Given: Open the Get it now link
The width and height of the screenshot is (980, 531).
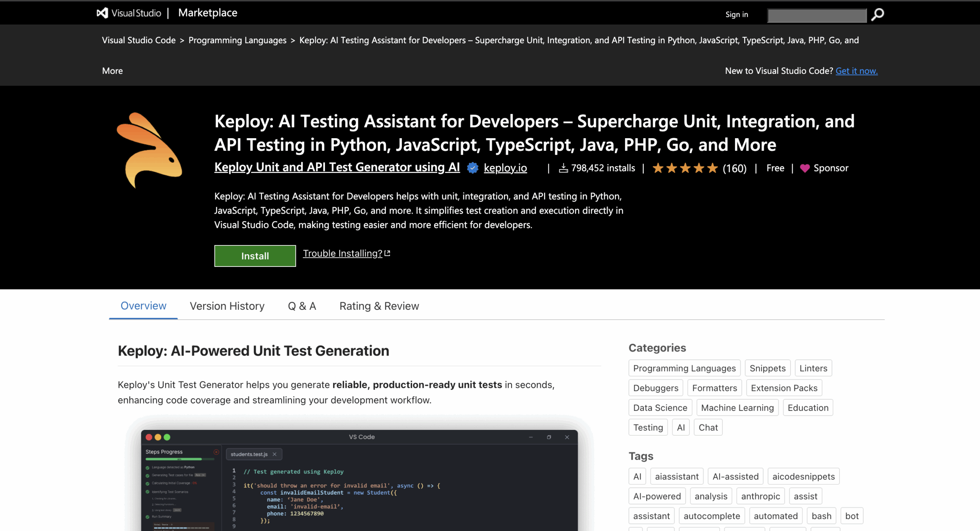Looking at the screenshot, I should (856, 71).
